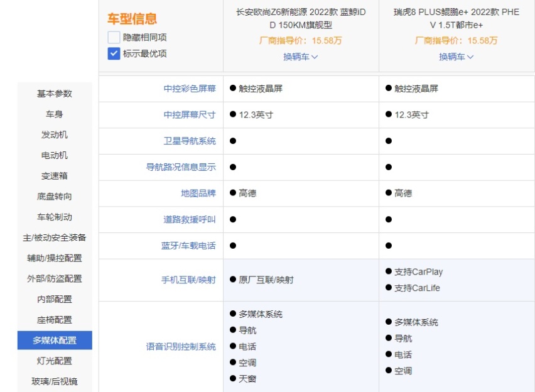Select 原厂互联/映射 cell text
Viewport: 535px width, 392px height.
(x=266, y=280)
